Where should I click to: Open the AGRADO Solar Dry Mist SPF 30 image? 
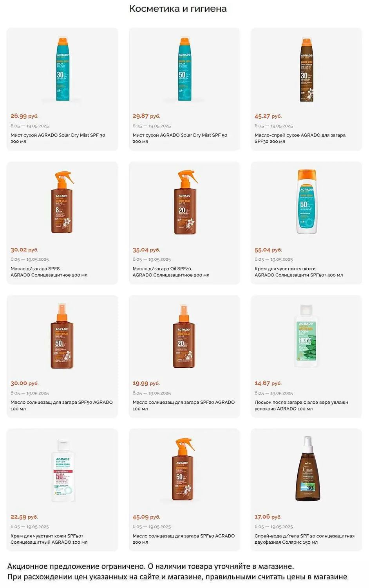tap(62, 69)
